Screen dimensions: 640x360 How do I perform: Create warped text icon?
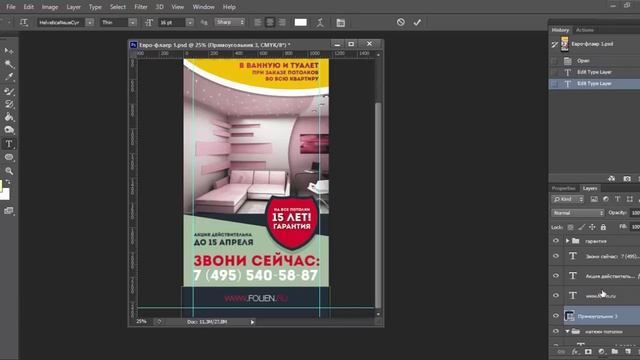coord(320,22)
